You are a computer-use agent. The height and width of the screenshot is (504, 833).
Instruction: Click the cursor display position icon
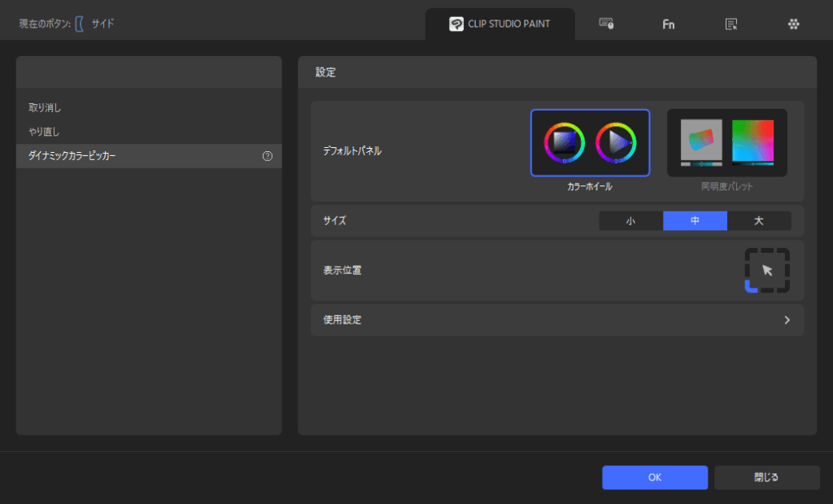[767, 271]
